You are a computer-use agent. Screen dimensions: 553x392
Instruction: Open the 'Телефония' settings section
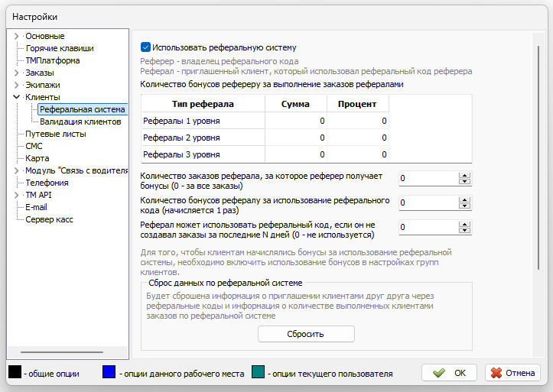tap(47, 183)
